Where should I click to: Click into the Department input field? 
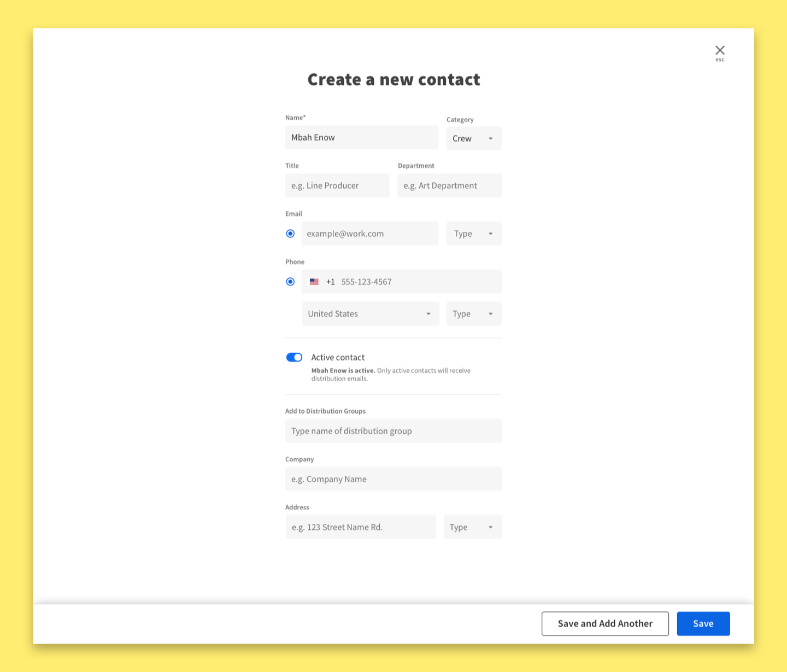tap(449, 185)
